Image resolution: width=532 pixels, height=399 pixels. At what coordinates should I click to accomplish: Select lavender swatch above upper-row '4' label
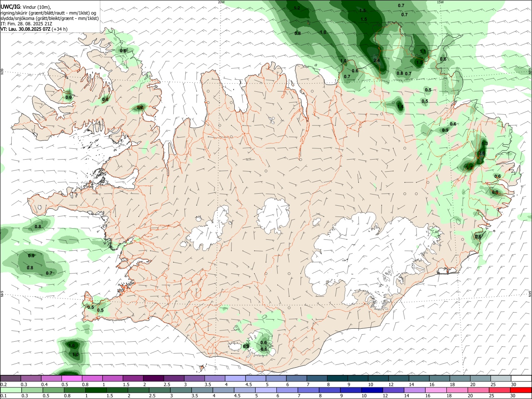[x=235, y=378]
